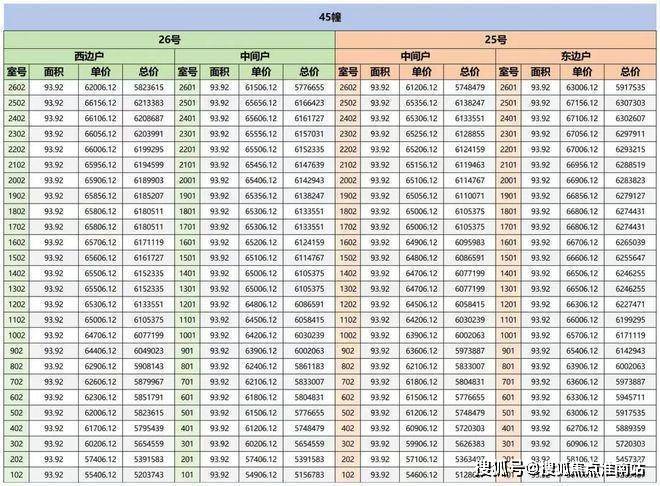Viewport: 660px width, 486px height.
Task: Select room 902 cell in orange 中间户 section
Action: 348,351
